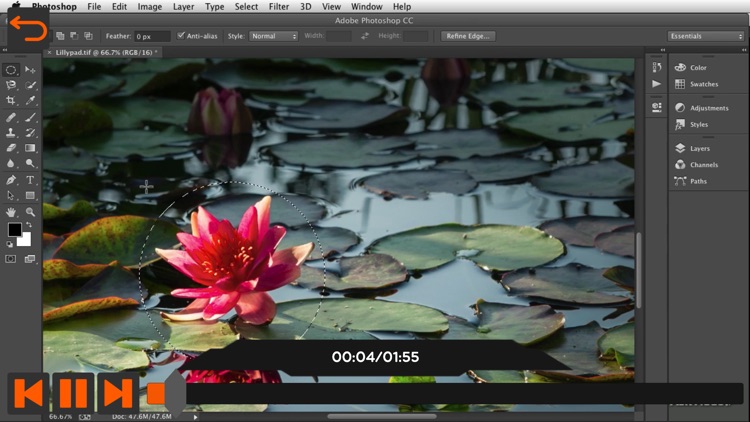Open the Filter menu
This screenshot has width=750, height=422.
[x=278, y=6]
